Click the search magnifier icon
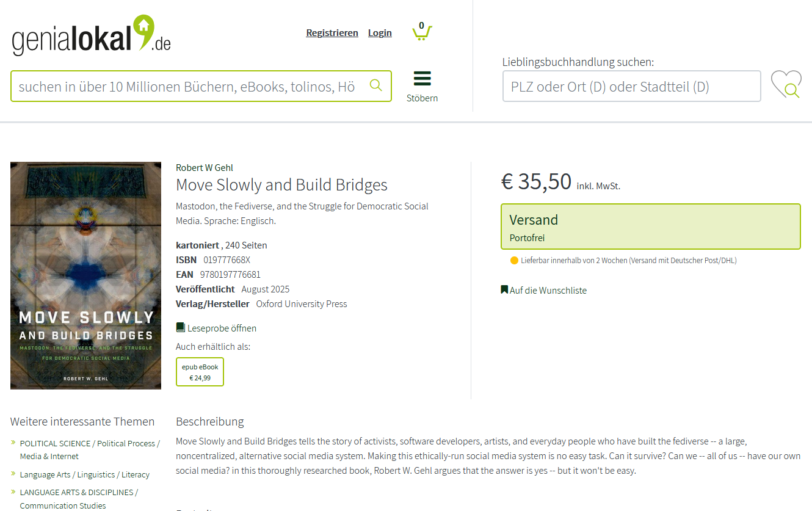The width and height of the screenshot is (812, 511). coord(376,85)
